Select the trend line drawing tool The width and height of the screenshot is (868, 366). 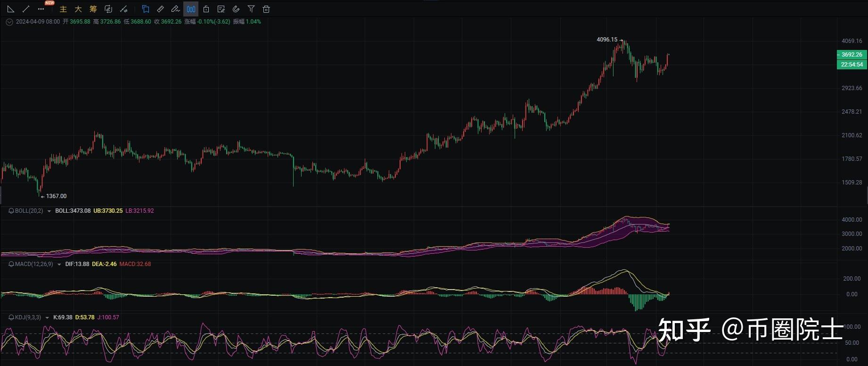pos(26,9)
